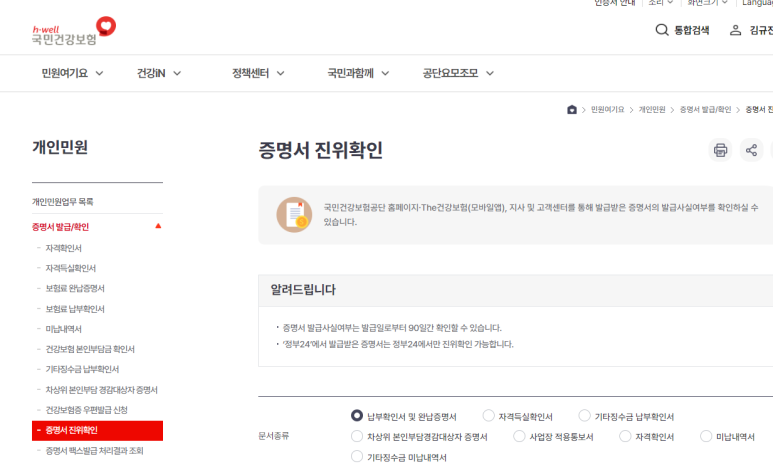Viewport: 773px width, 464px height.
Task: Open 국민과함께 main menu
Action: point(351,73)
